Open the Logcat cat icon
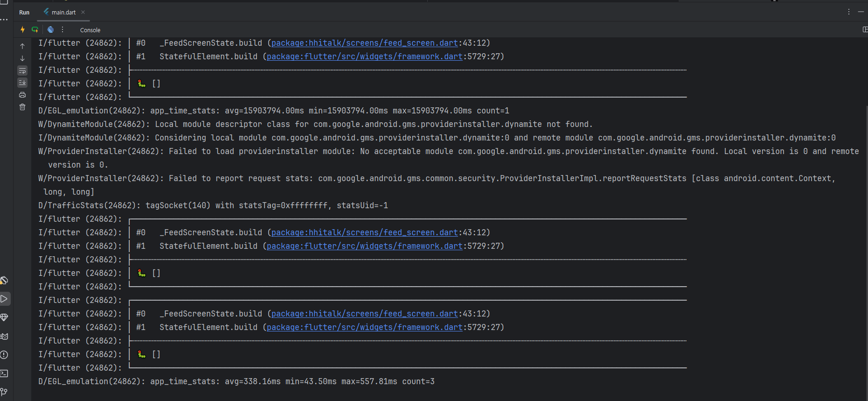This screenshot has width=868, height=401. (x=4, y=336)
